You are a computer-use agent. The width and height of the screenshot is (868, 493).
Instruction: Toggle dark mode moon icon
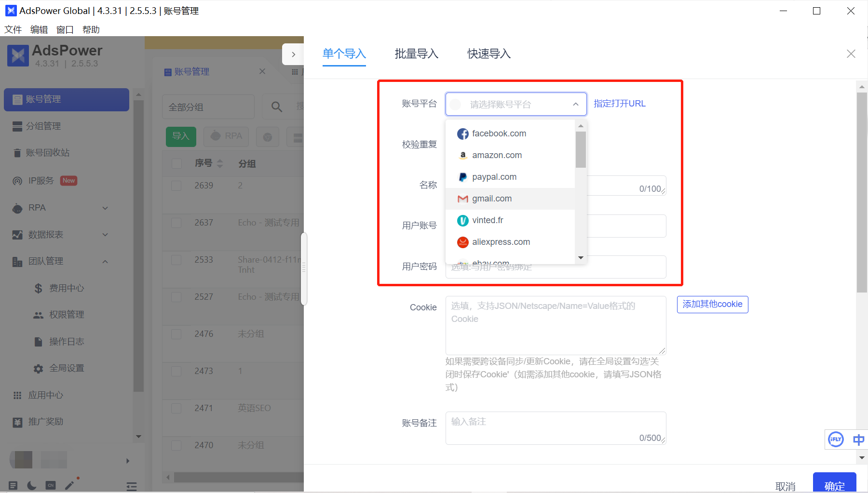[x=32, y=485]
